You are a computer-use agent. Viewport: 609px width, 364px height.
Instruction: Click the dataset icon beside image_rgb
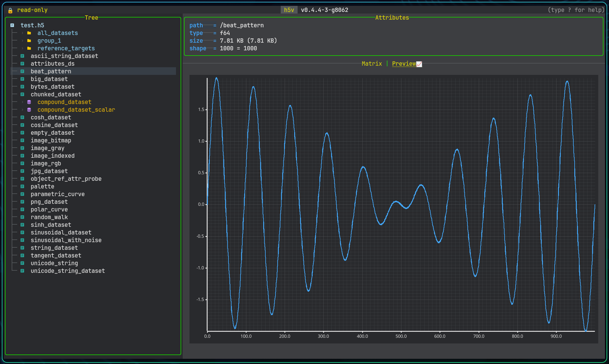22,163
